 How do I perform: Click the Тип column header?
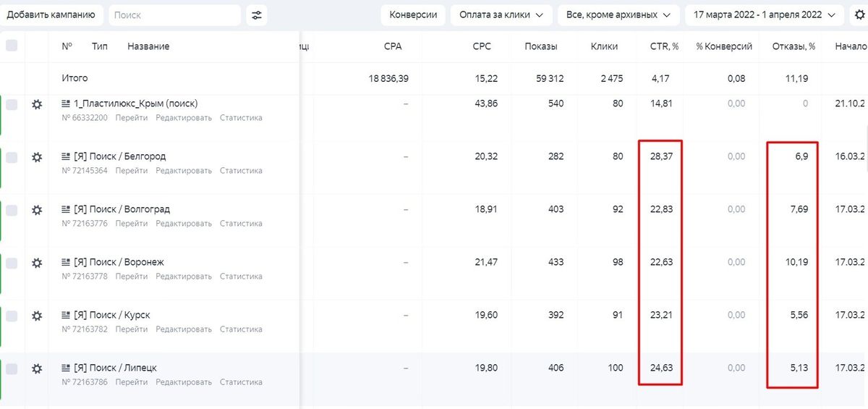click(100, 46)
